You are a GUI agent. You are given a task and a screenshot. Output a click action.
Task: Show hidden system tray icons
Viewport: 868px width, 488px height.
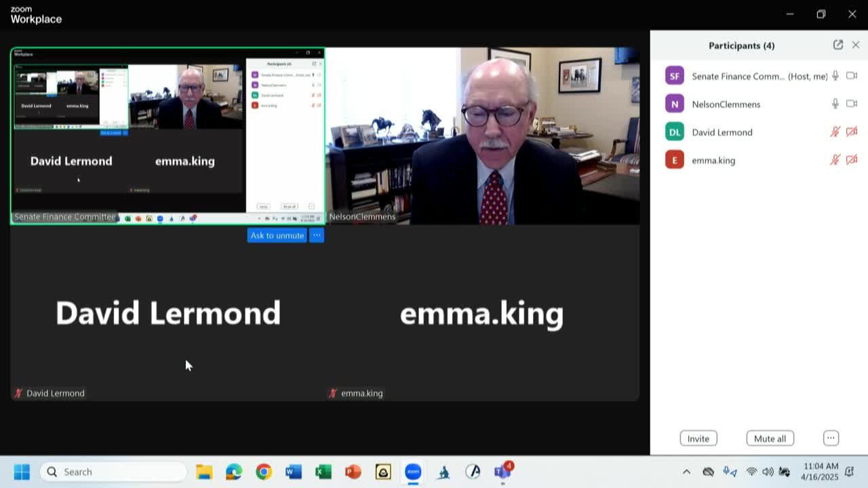tap(686, 472)
